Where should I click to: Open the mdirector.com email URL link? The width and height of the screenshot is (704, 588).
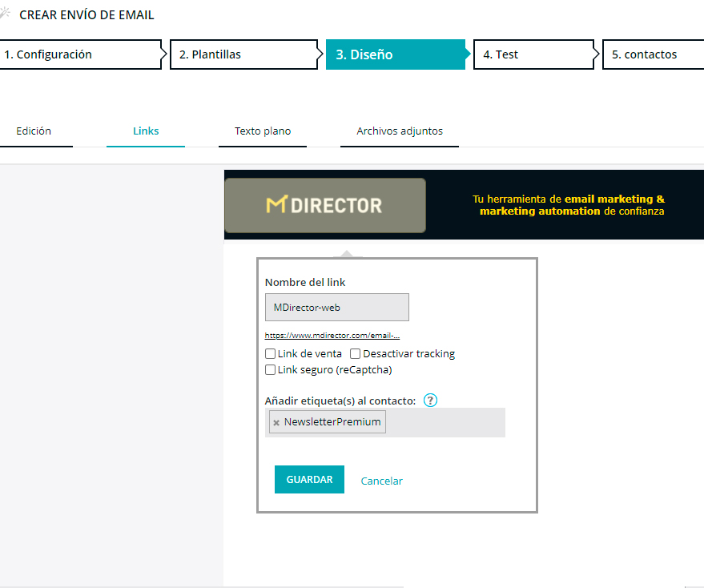[332, 336]
